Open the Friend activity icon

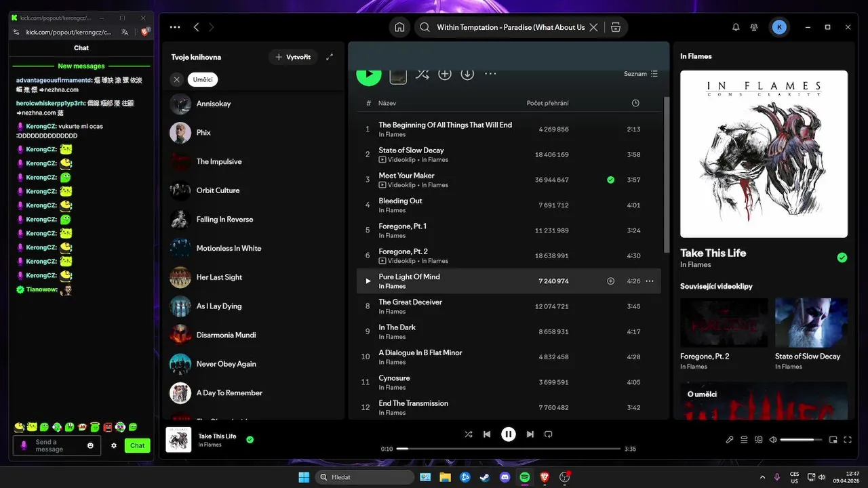[x=754, y=27]
